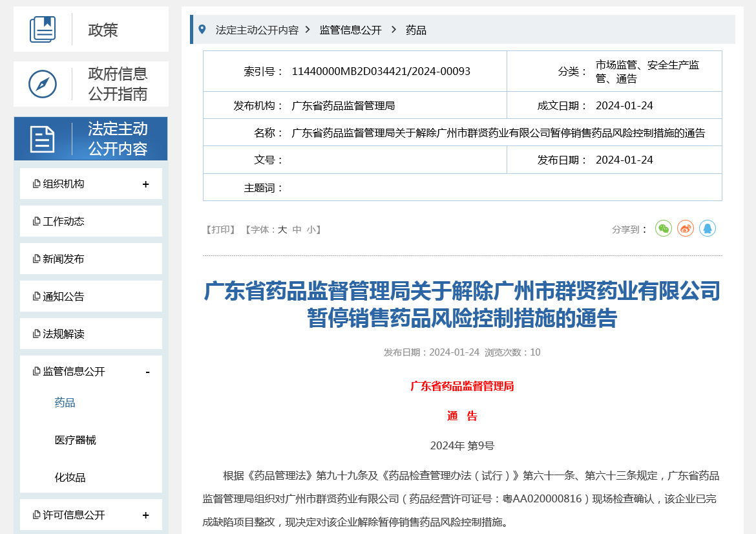Viewport: 756px width, 534px height.
Task: Select 医疗器械 under 监管信息公开
Action: click(75, 440)
